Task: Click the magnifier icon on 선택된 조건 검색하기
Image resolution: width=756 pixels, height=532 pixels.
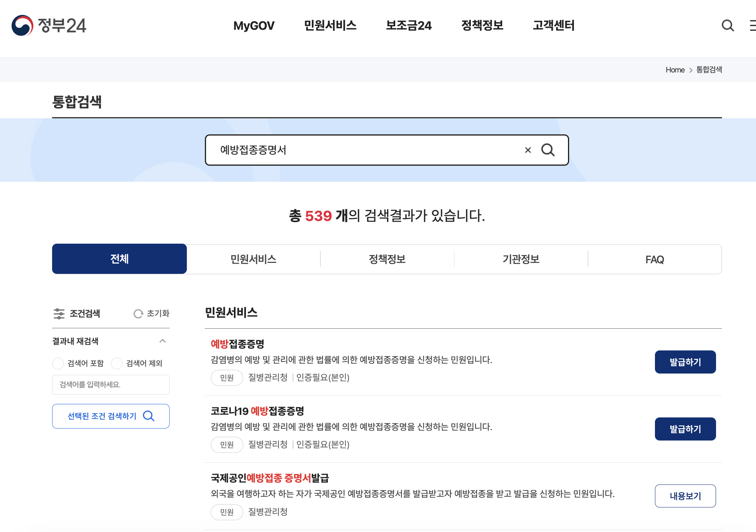Action: pyautogui.click(x=148, y=416)
